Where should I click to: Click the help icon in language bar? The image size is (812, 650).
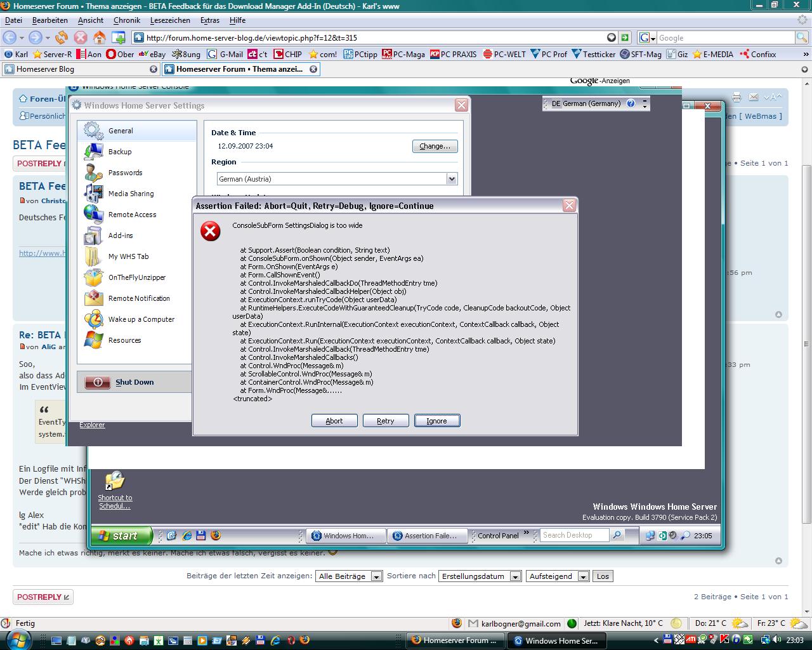tap(631, 103)
